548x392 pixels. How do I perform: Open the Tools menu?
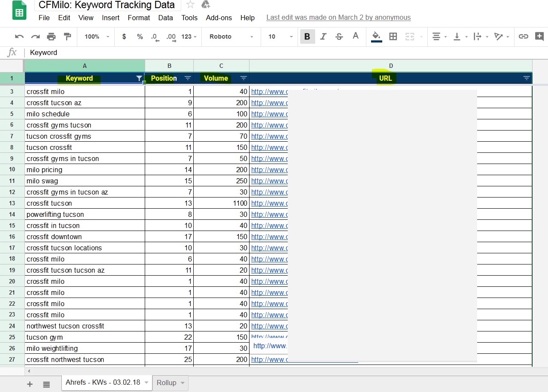point(189,18)
